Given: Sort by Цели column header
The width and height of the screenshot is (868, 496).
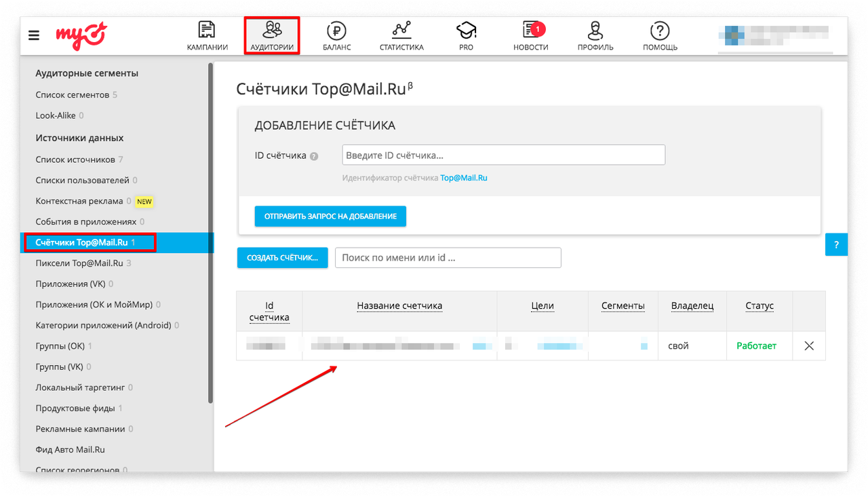Looking at the screenshot, I should (x=542, y=306).
